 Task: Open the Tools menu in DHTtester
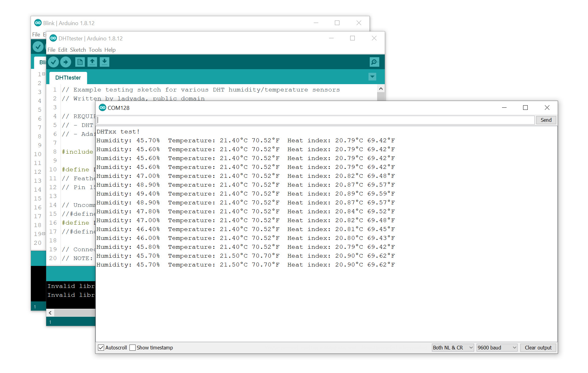coord(95,50)
